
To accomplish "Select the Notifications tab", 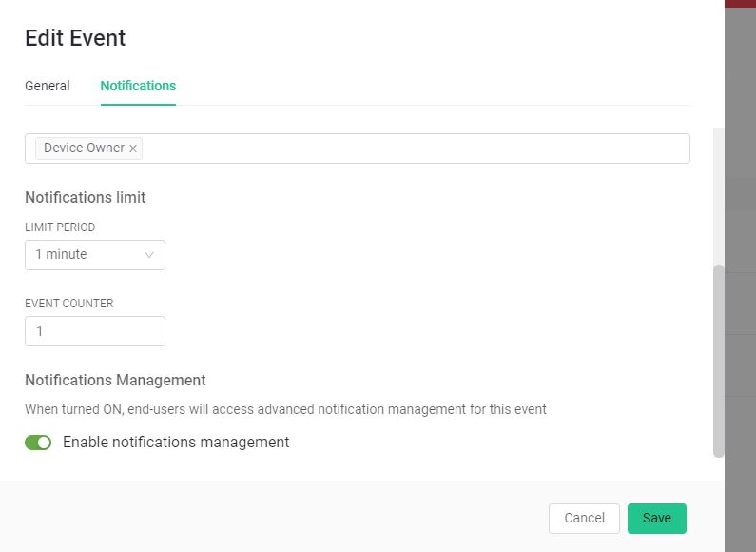I will tap(138, 86).
